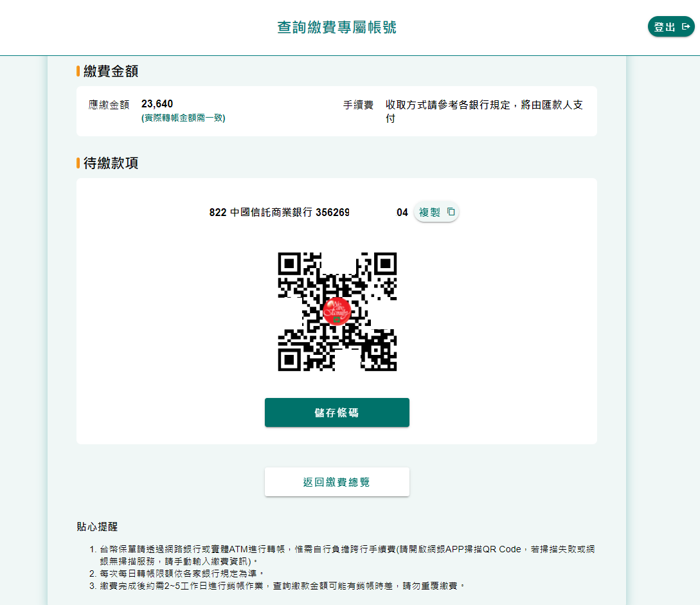
Task: Click the 應繳金額 label
Action: click(x=109, y=105)
